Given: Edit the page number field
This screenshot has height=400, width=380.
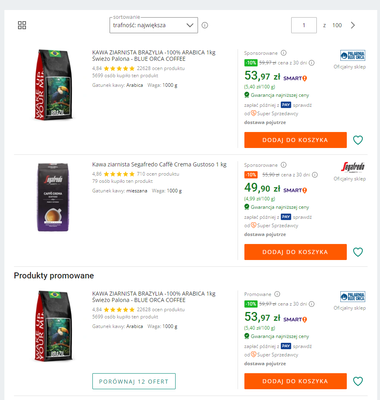Looking at the screenshot, I should tap(304, 25).
